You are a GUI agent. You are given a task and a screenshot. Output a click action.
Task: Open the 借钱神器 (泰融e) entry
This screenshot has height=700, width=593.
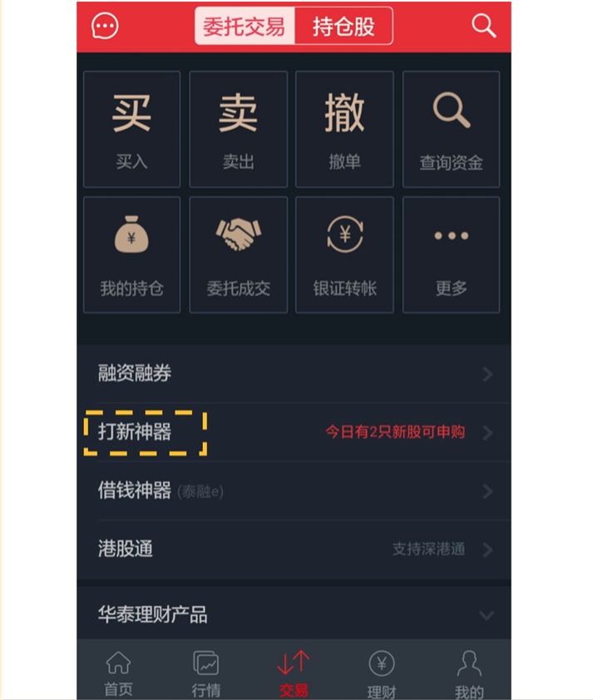[294, 491]
